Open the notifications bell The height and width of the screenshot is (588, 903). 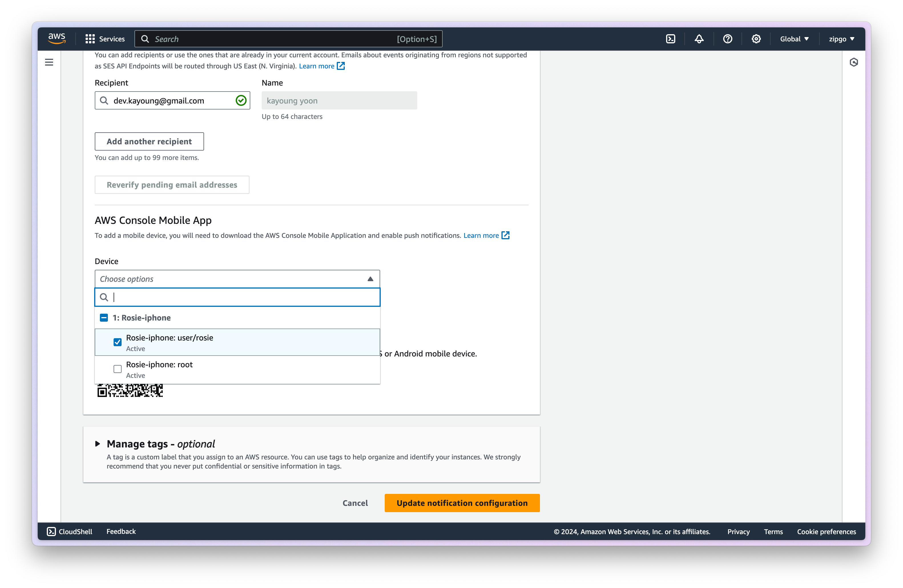(699, 39)
